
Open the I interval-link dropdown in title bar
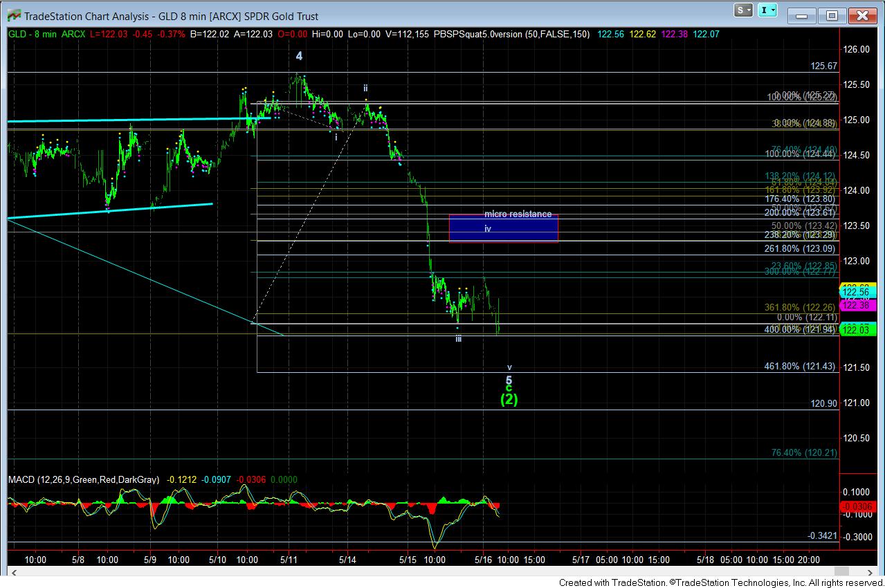[768, 10]
